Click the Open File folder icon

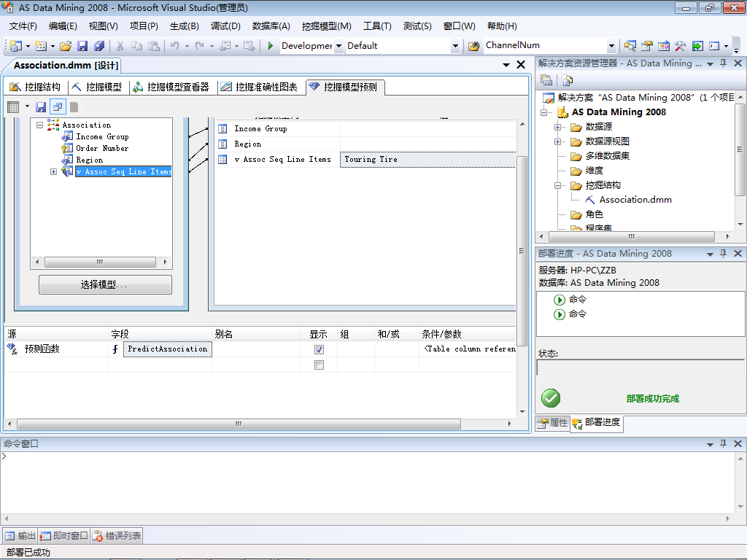click(66, 46)
